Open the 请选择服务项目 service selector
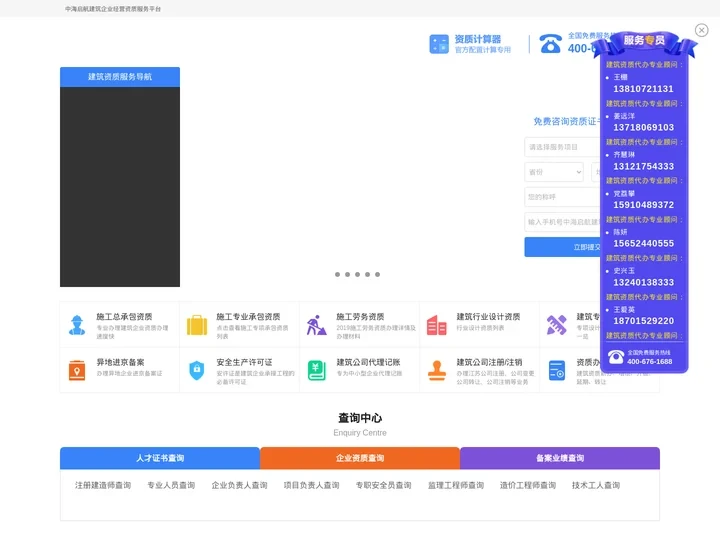The height and width of the screenshot is (540, 720). click(562, 147)
